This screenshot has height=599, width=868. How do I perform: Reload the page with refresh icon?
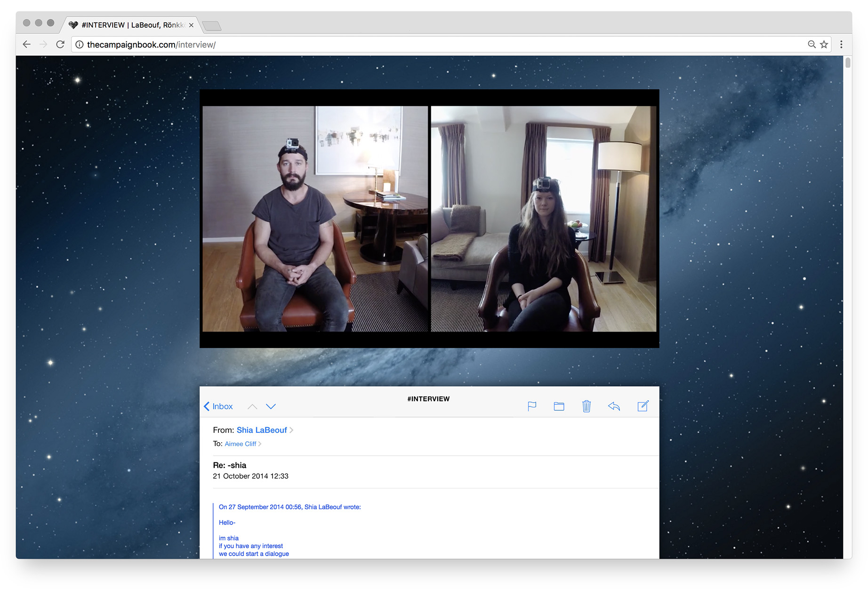point(60,44)
